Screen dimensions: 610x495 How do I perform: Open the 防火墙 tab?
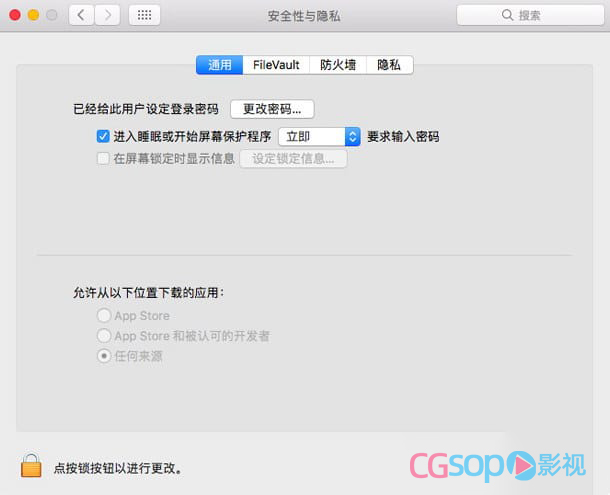coord(338,65)
